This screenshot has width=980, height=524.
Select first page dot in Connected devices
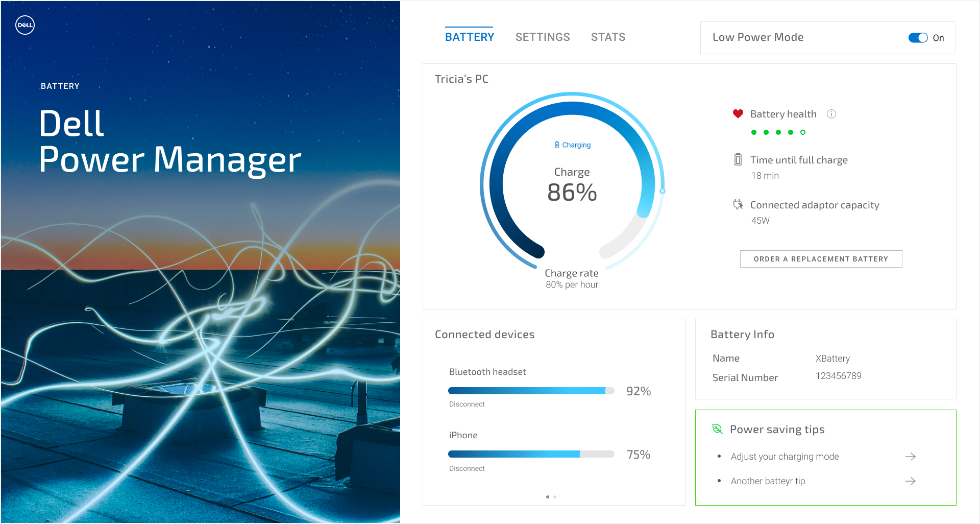coord(548,497)
